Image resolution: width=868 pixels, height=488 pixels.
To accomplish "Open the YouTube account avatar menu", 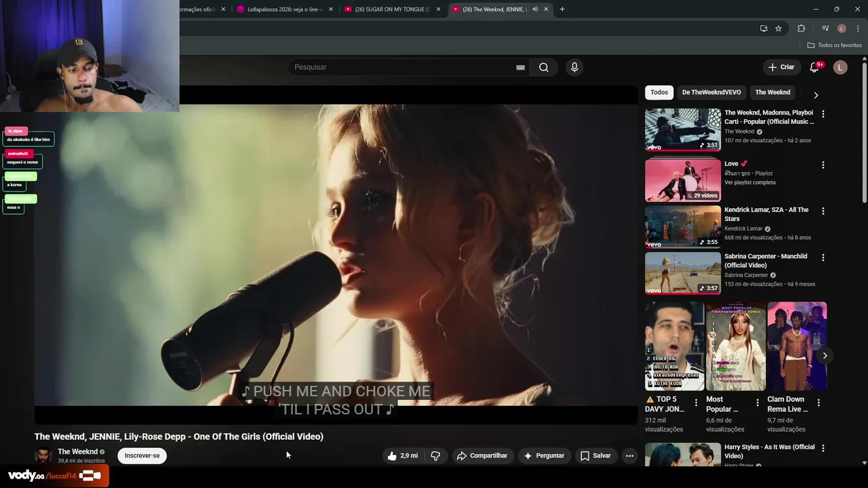I will [840, 67].
